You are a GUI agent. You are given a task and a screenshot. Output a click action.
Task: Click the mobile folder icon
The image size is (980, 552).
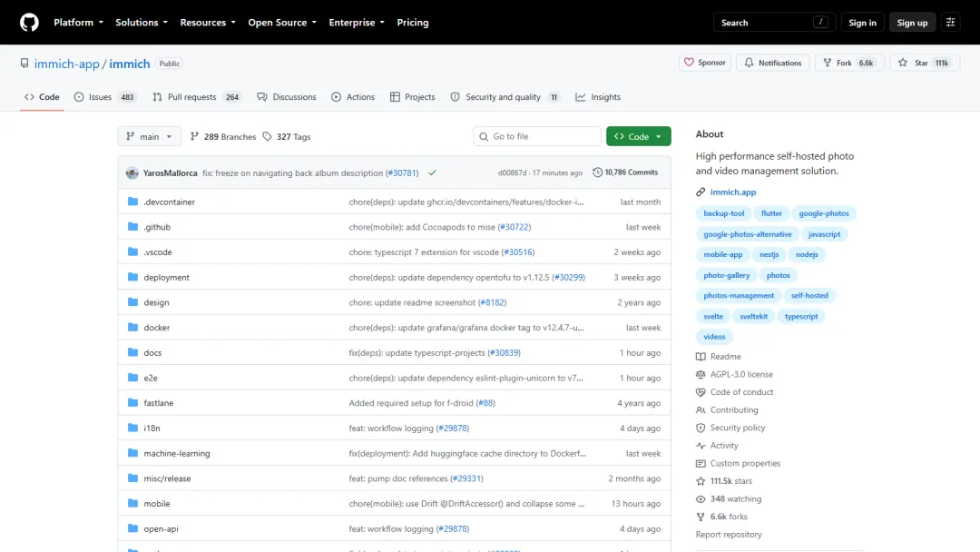pyautogui.click(x=132, y=503)
